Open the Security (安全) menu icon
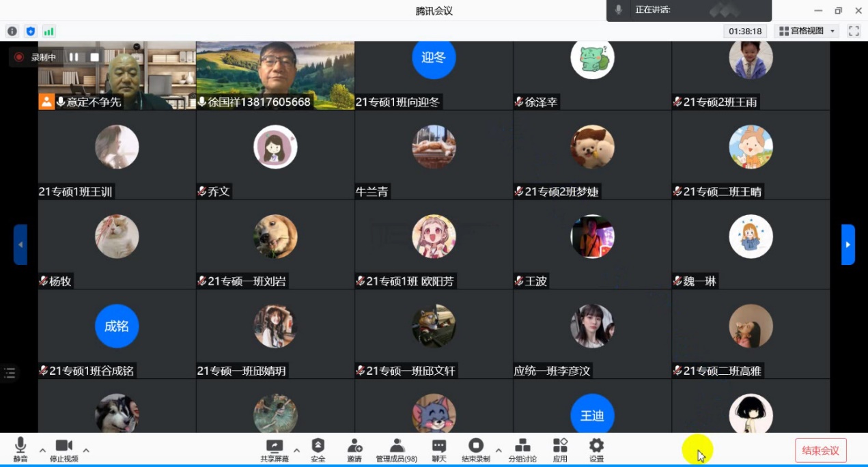The height and width of the screenshot is (467, 868). [x=318, y=450]
